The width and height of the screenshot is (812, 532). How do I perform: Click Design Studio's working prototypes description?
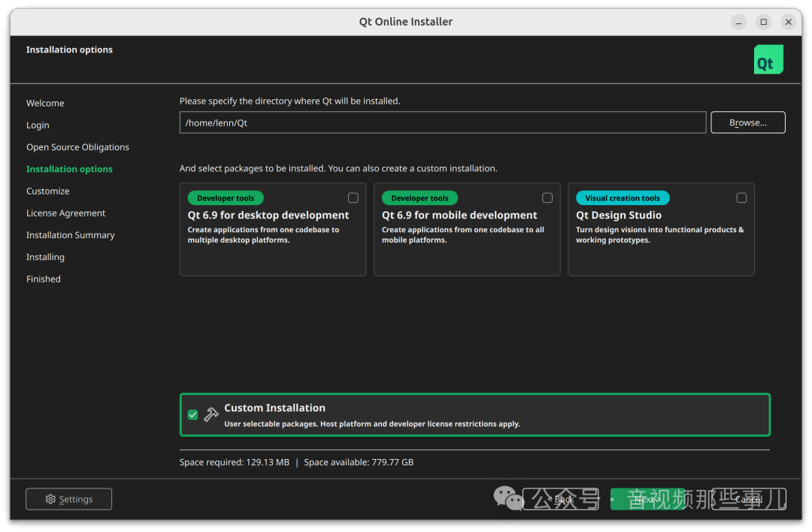pos(660,235)
